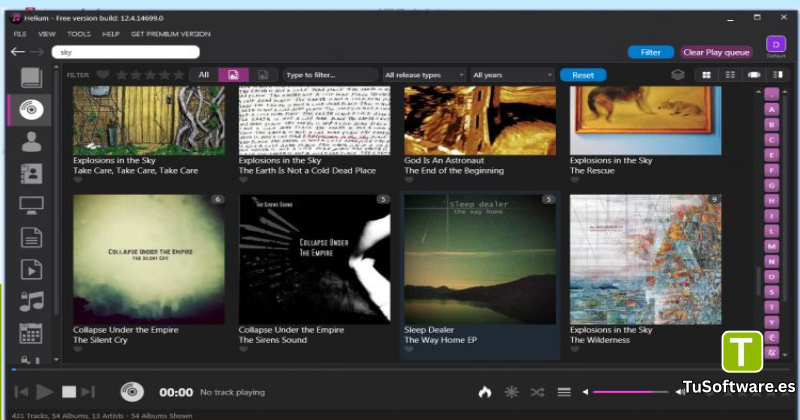Set rating filter to fifth star
800x420 pixels.
(179, 75)
